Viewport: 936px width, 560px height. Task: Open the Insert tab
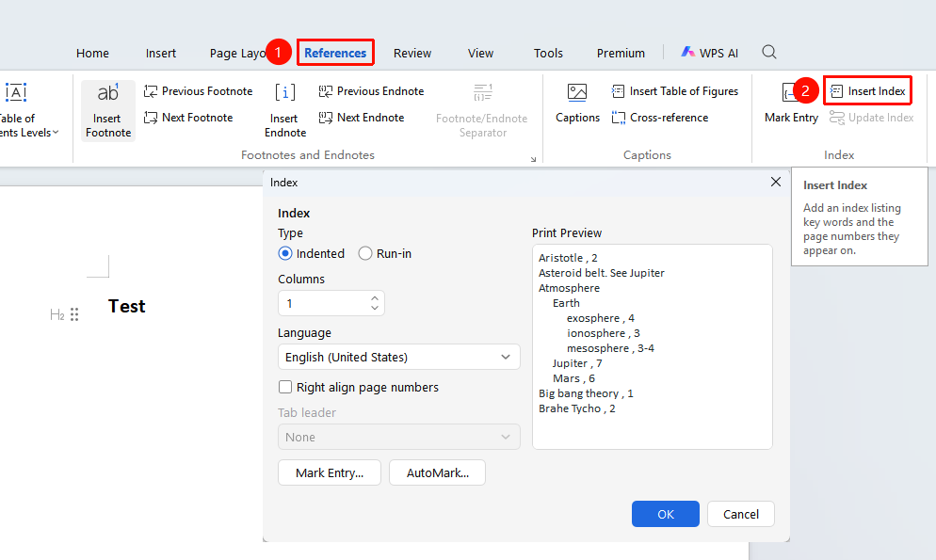tap(161, 53)
